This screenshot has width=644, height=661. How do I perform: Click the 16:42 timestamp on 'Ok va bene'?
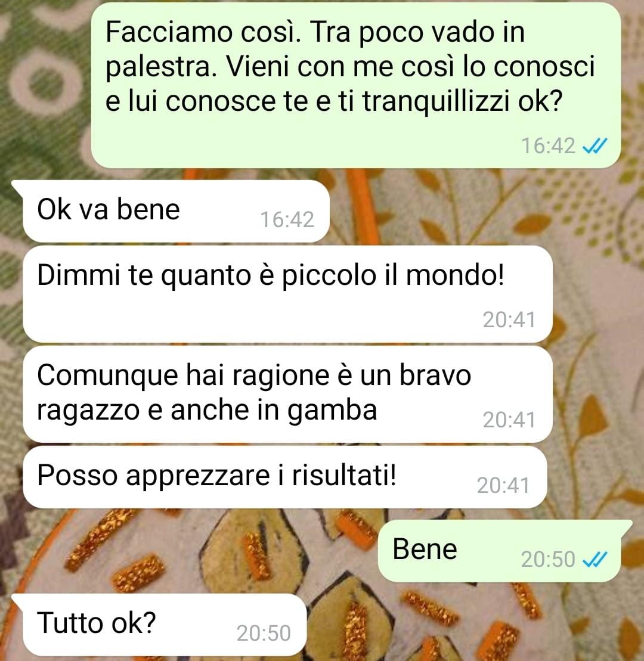click(287, 219)
